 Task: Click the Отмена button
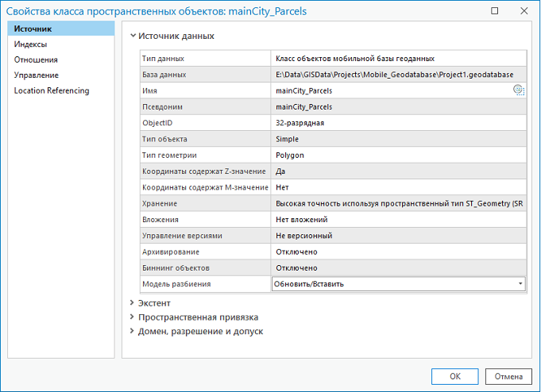click(x=508, y=376)
